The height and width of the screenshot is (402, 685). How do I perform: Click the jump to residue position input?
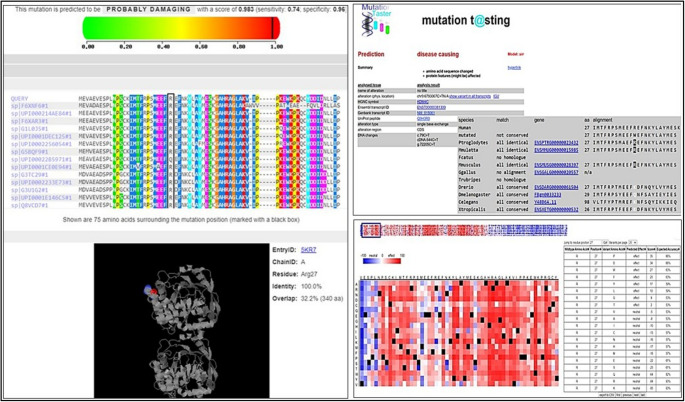click(596, 243)
